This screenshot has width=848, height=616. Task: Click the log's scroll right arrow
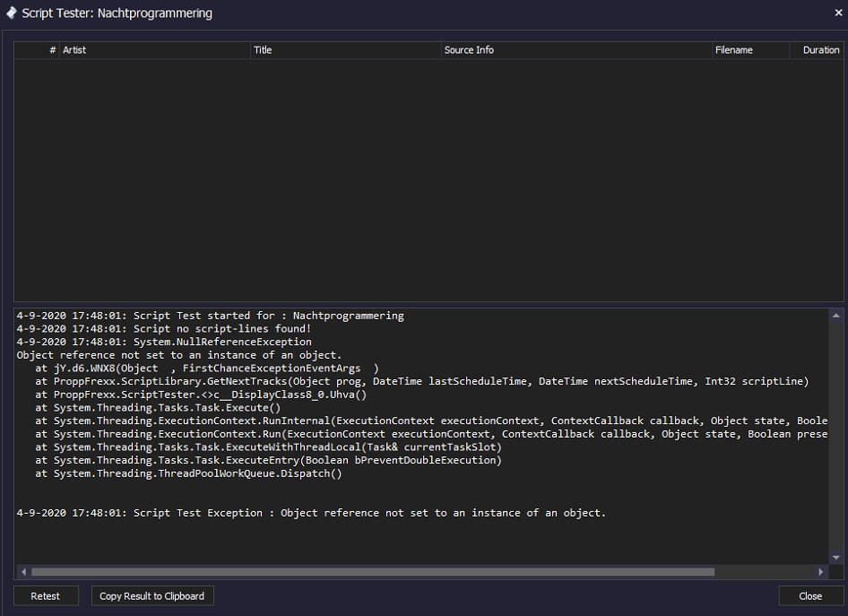pos(819,572)
